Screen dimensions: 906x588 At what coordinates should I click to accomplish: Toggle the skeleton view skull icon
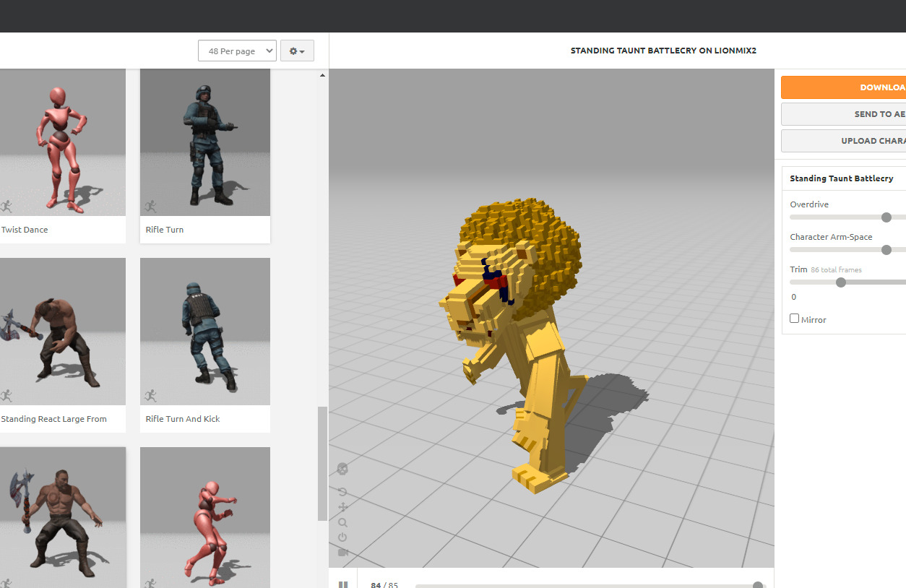pyautogui.click(x=342, y=469)
